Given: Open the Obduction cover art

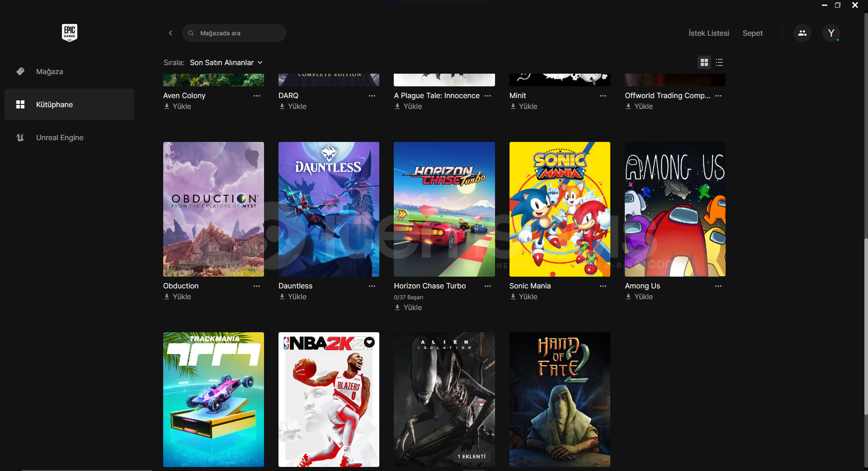Looking at the screenshot, I should pyautogui.click(x=213, y=209).
